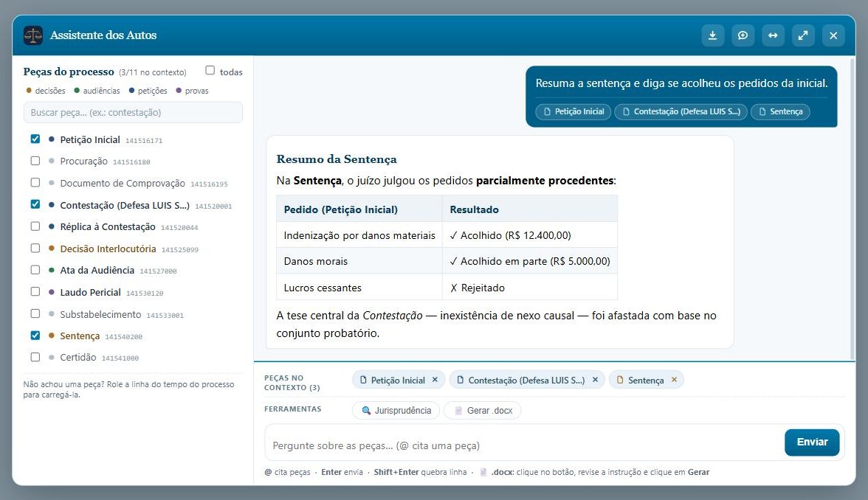Screen dimensions: 868x500
Task: Click the 'audiências' legend label
Action: (x=101, y=91)
